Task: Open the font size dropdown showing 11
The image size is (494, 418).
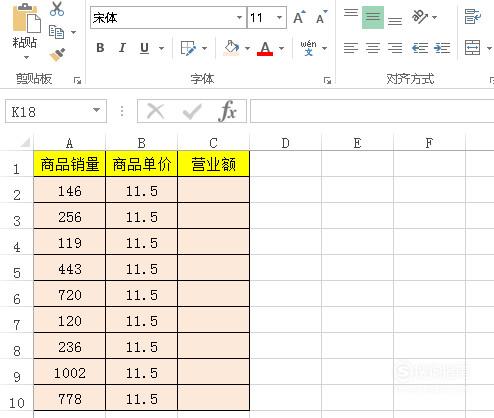Action: point(279,17)
